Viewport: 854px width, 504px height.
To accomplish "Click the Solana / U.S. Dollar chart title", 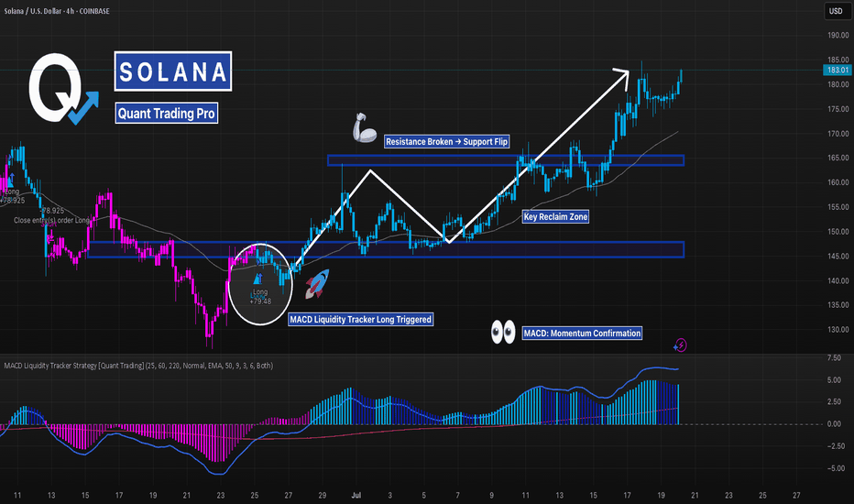I will coord(57,11).
